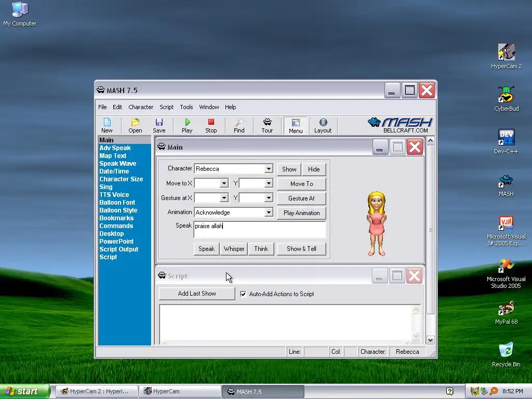Open the Edit menu
Image resolution: width=532 pixels, height=399 pixels.
117,107
